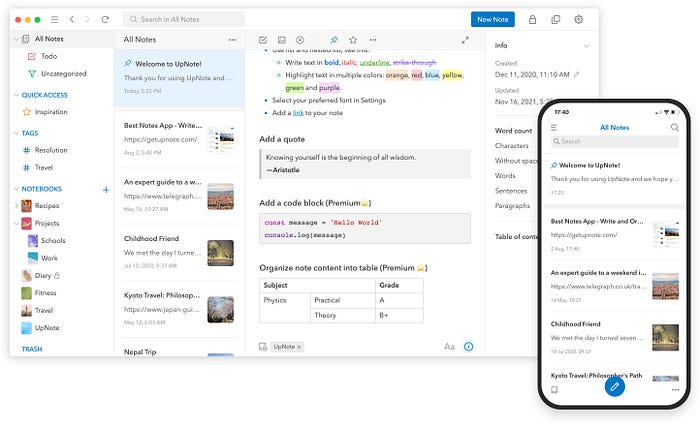Open the phone's hamburger menu
Viewport: 700px width, 424px height.
554,128
